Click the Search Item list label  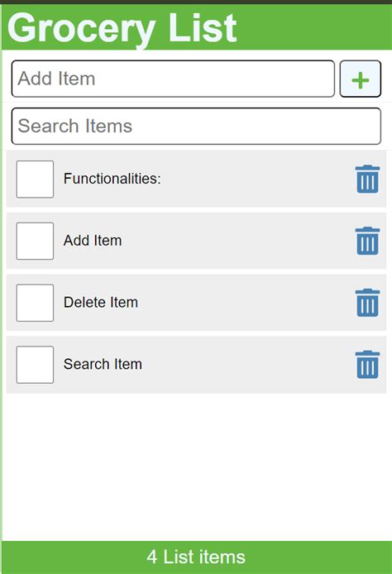click(103, 364)
